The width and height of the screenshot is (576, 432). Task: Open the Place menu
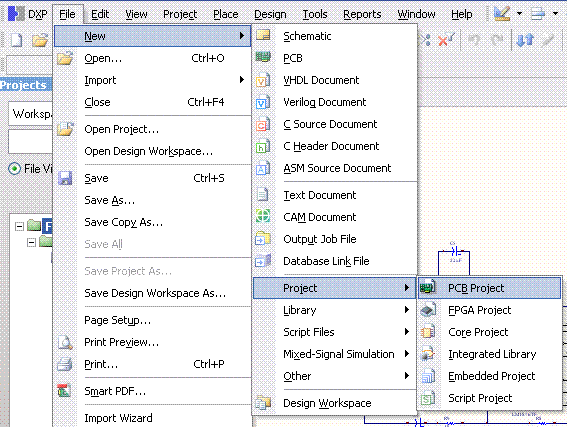pos(226,14)
